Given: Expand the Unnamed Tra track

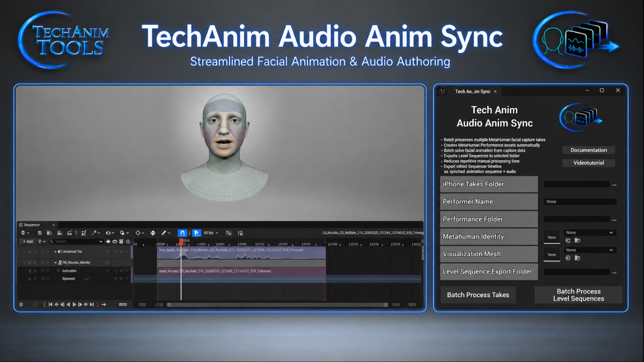Looking at the screenshot, I should pyautogui.click(x=56, y=251).
